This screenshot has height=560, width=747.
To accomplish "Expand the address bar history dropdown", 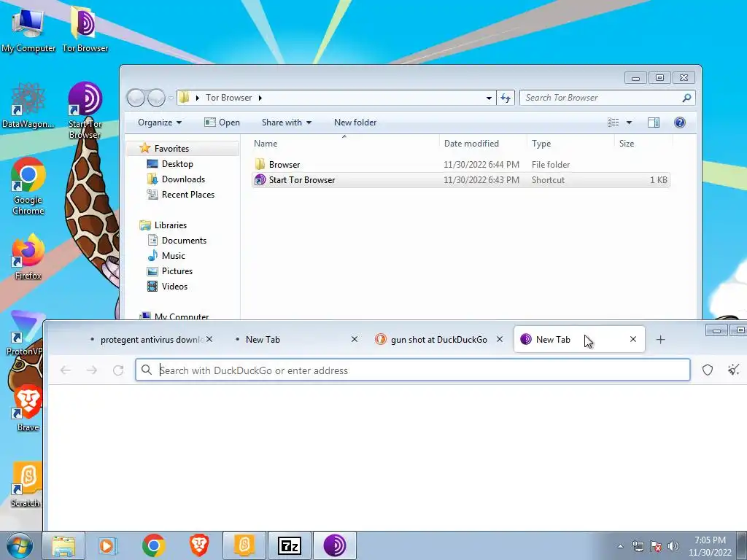I will pyautogui.click(x=489, y=98).
